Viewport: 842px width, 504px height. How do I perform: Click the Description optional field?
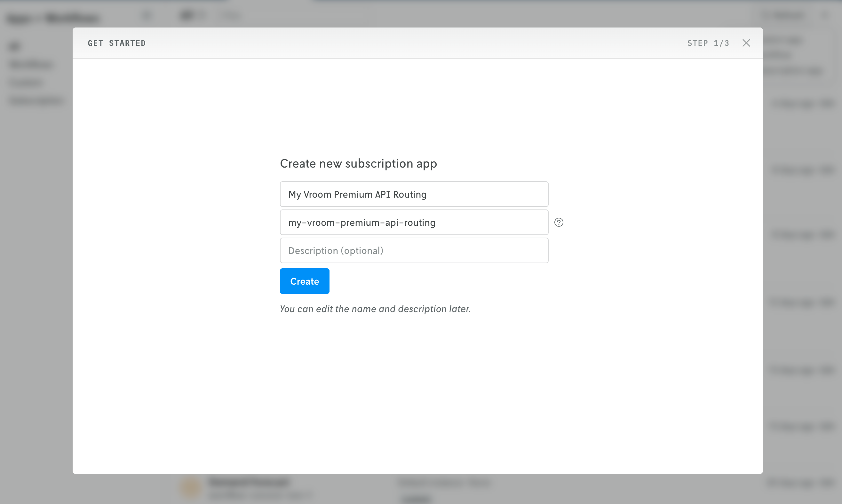click(414, 250)
